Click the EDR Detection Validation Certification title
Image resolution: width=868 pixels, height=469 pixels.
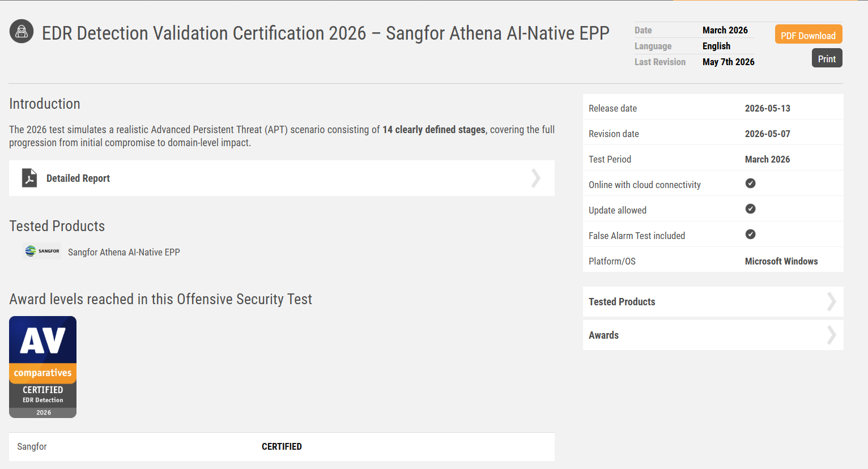click(x=326, y=33)
